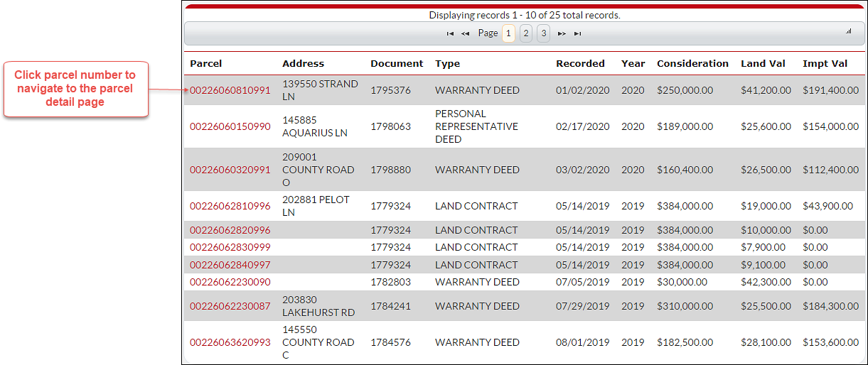
Task: Click land value $41,200.00
Action: click(x=766, y=90)
